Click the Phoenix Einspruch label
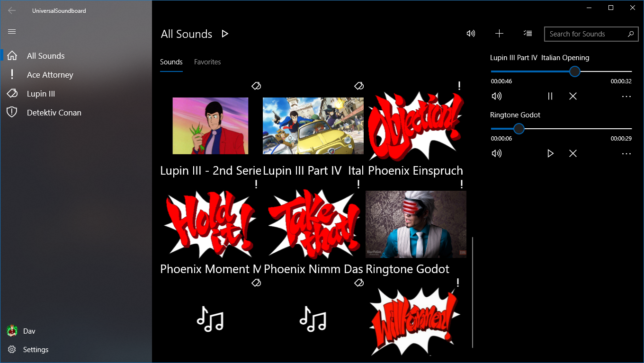 click(415, 171)
